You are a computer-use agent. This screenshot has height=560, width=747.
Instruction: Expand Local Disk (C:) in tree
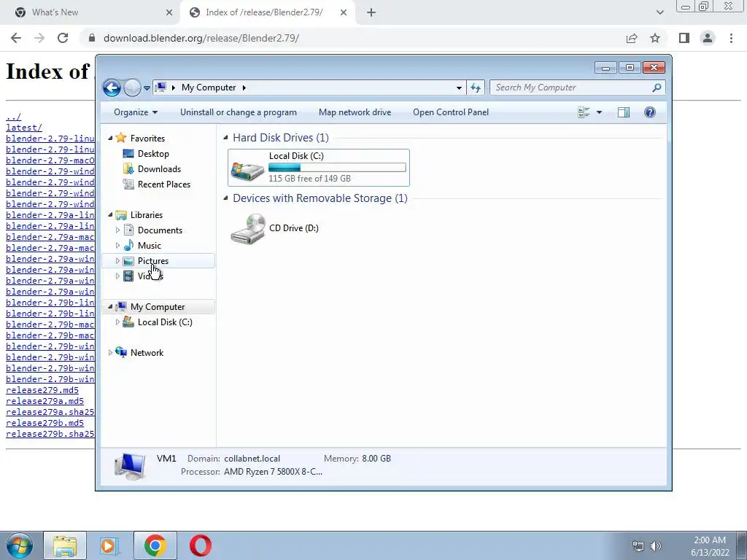coord(117,322)
